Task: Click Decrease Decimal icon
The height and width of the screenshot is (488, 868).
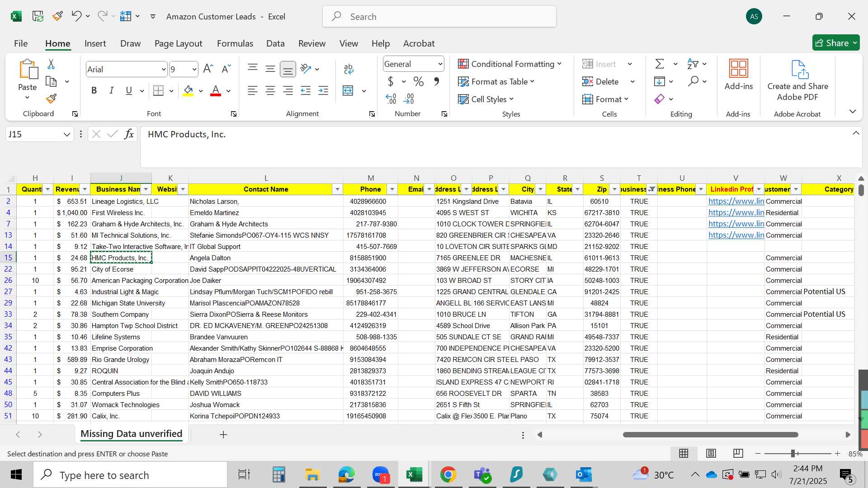Action: 409,99
